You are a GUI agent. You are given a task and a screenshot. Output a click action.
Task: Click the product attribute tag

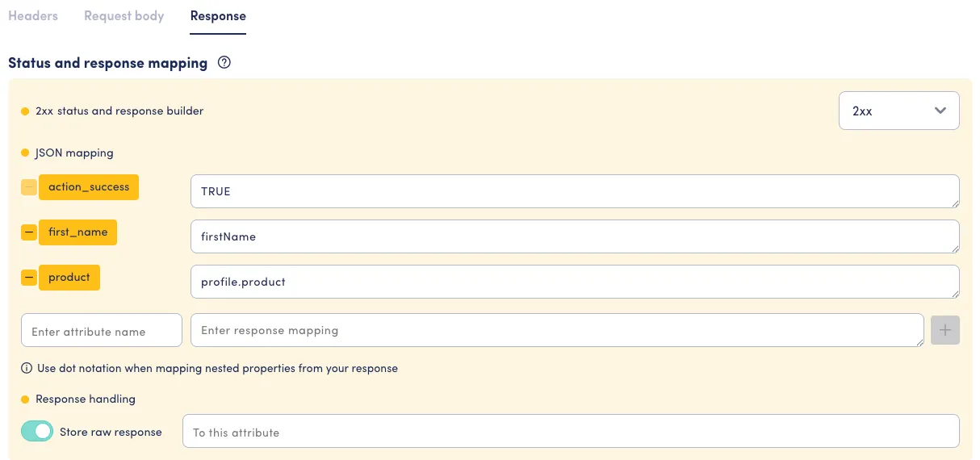pos(69,278)
